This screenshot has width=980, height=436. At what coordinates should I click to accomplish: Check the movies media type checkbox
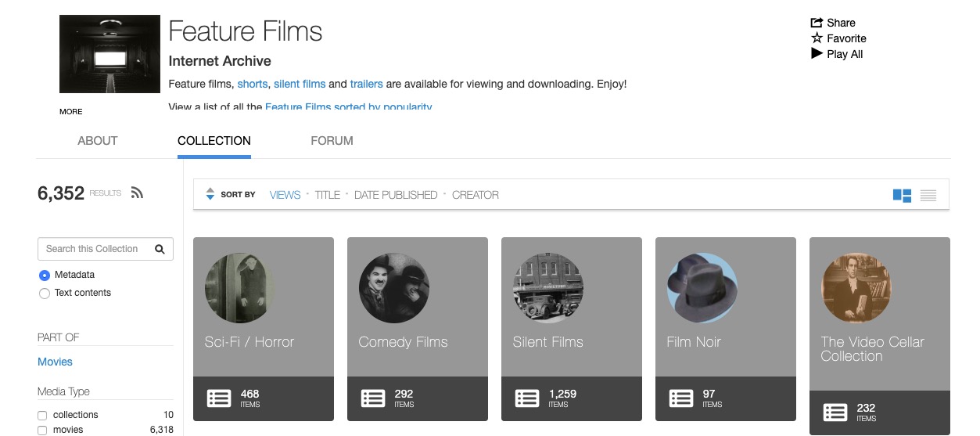pyautogui.click(x=42, y=431)
